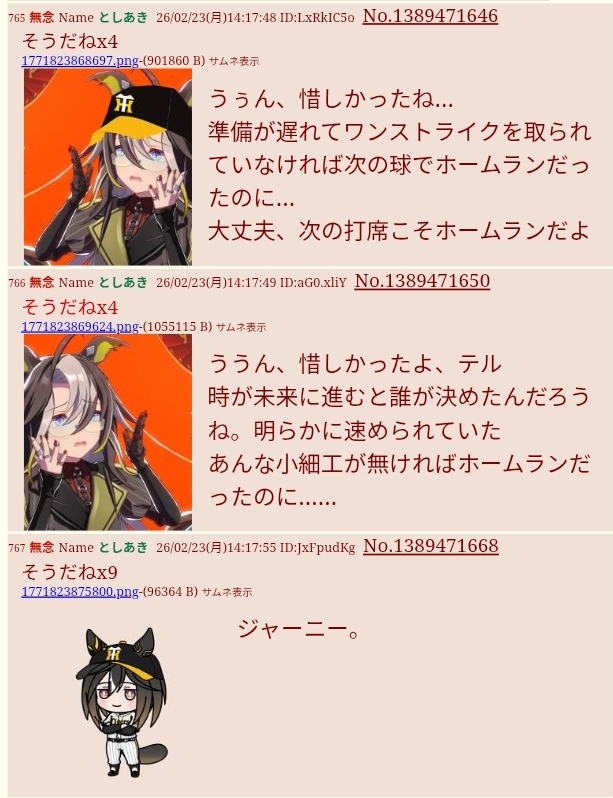Image resolution: width=613 pixels, height=798 pixels.
Task: Click そうだねx4 on post 766
Action: 70,307
